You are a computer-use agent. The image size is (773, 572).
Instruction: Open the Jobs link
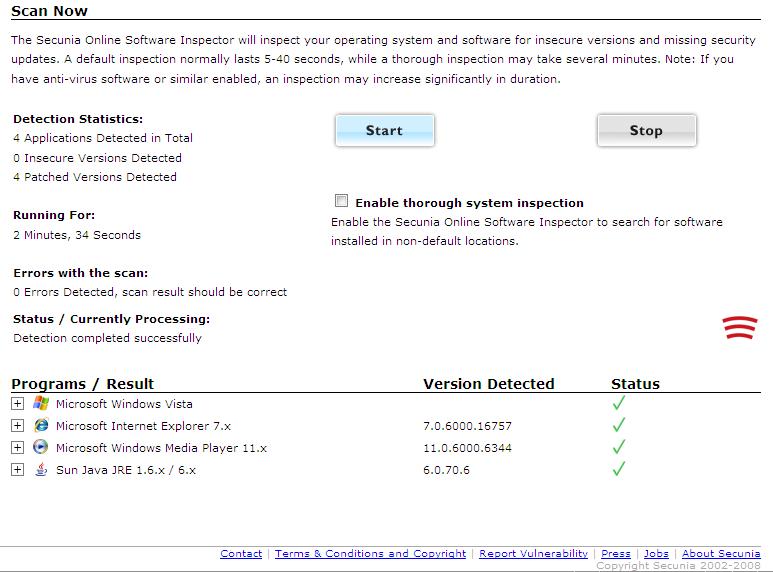656,554
